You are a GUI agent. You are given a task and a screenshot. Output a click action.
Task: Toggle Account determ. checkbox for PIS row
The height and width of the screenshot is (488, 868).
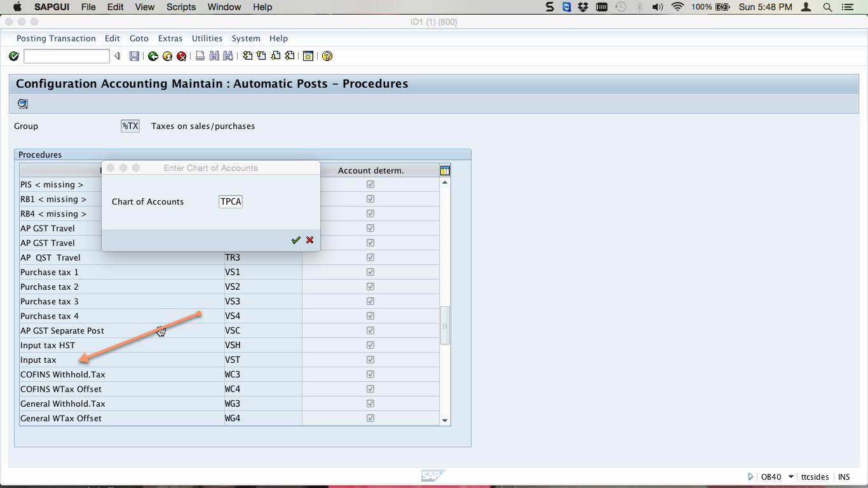pyautogui.click(x=370, y=184)
